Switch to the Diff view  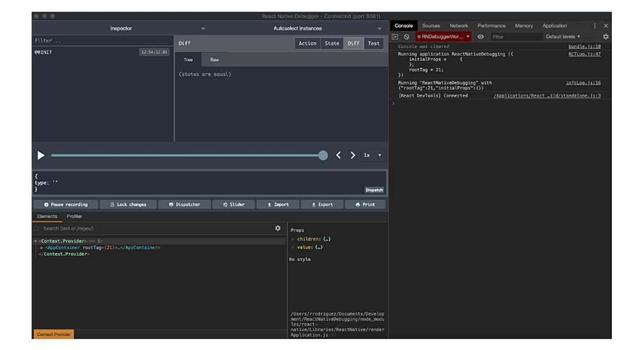353,43
